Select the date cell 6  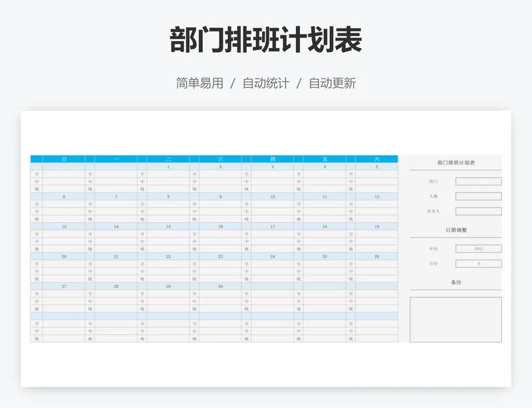(64, 197)
